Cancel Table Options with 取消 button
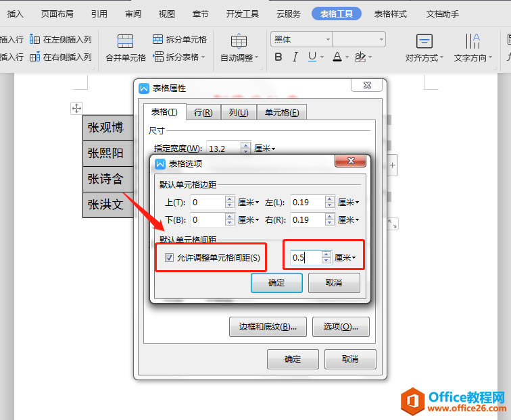Image resolution: width=511 pixels, height=420 pixels. tap(334, 283)
